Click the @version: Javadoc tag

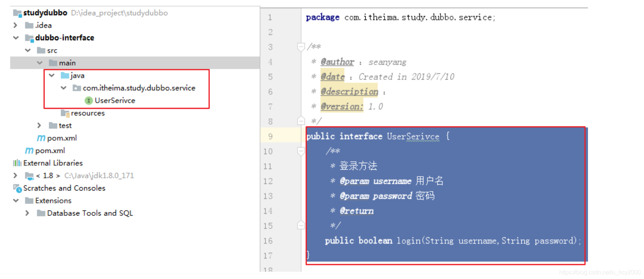(342, 107)
